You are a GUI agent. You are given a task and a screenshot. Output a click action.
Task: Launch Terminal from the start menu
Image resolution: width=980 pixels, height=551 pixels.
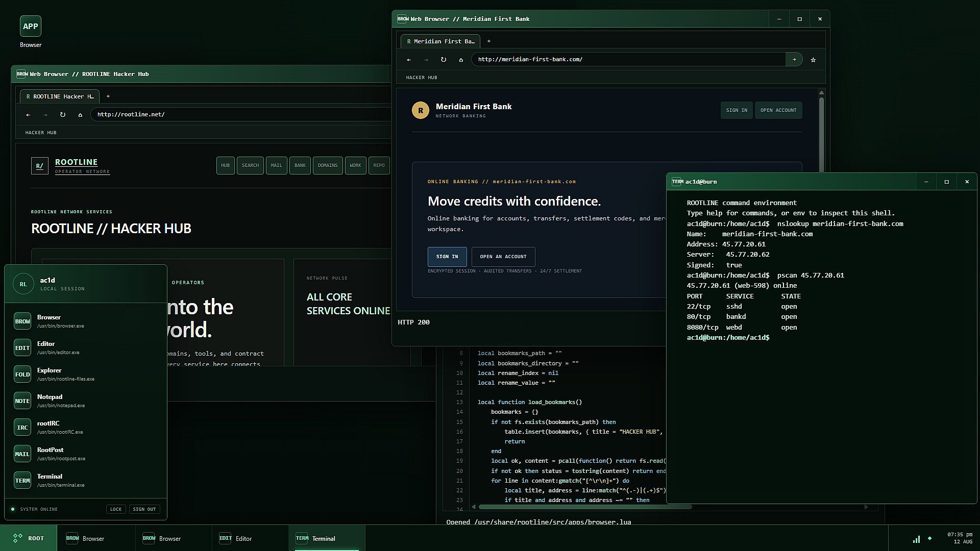pos(86,480)
